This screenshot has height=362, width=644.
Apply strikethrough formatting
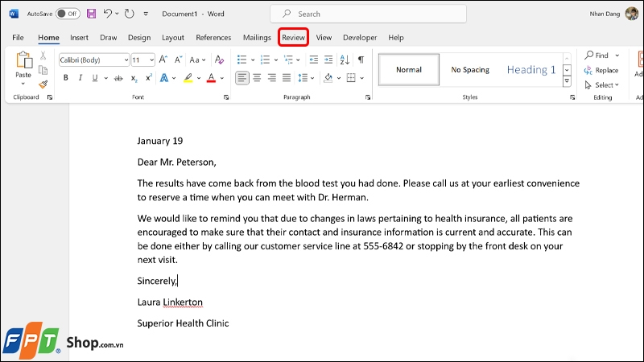point(118,78)
